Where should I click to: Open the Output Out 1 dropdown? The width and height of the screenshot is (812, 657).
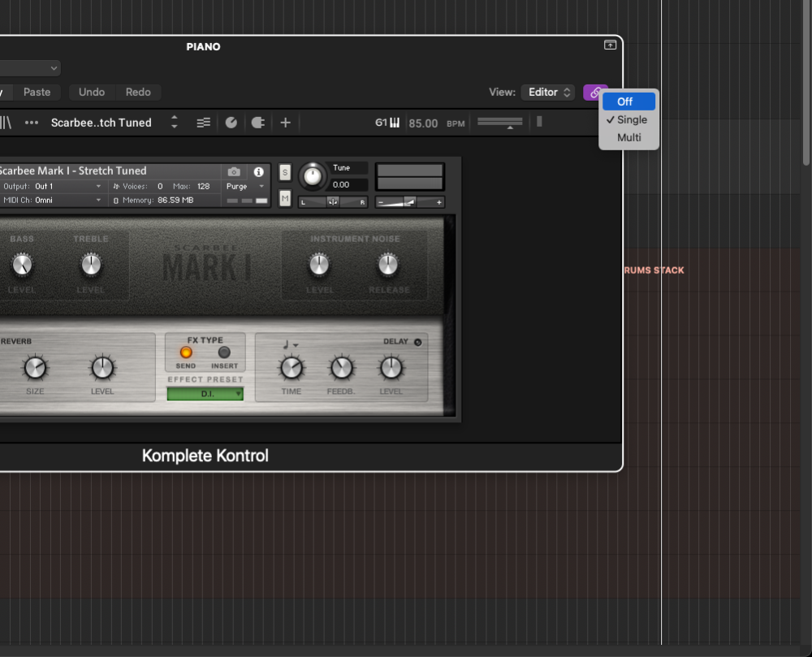coord(52,187)
